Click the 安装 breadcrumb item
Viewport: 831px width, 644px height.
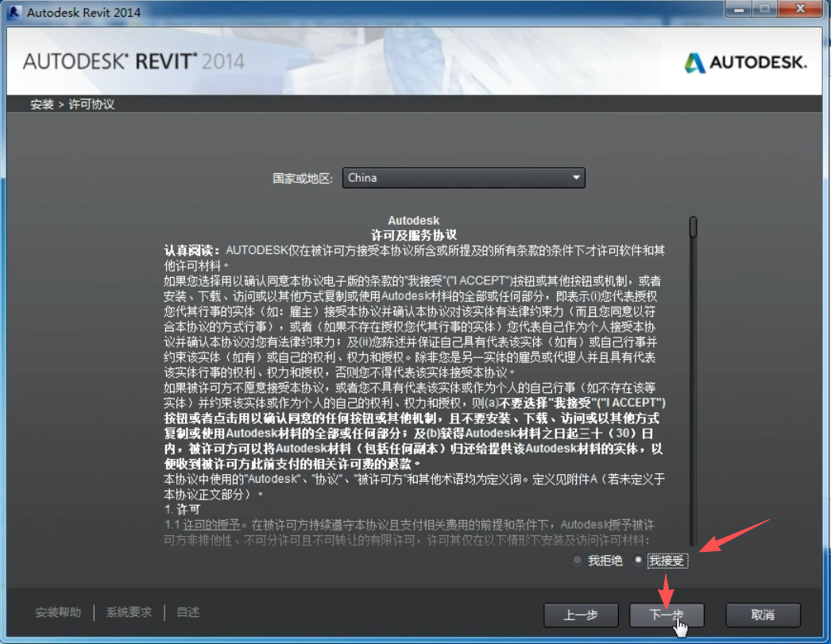tap(41, 103)
